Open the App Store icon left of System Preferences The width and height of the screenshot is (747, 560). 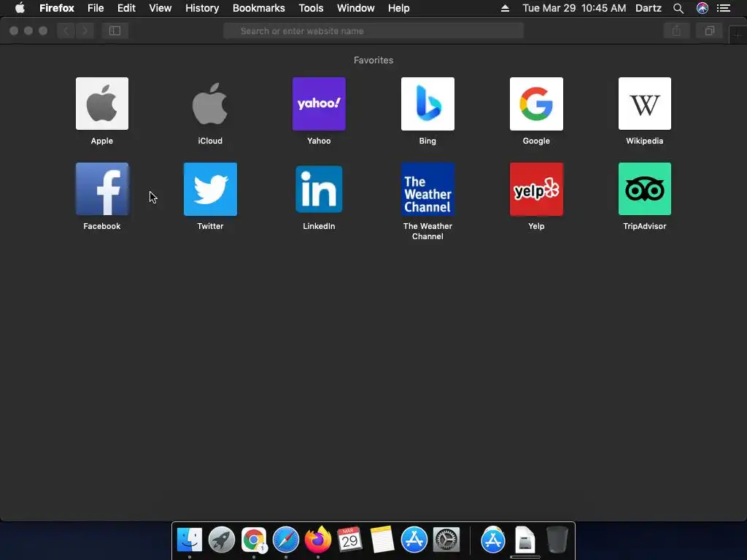pyautogui.click(x=414, y=540)
